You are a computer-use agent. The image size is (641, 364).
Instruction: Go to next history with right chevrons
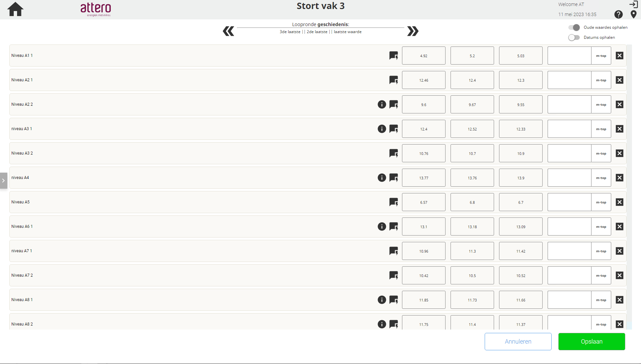coord(413,31)
